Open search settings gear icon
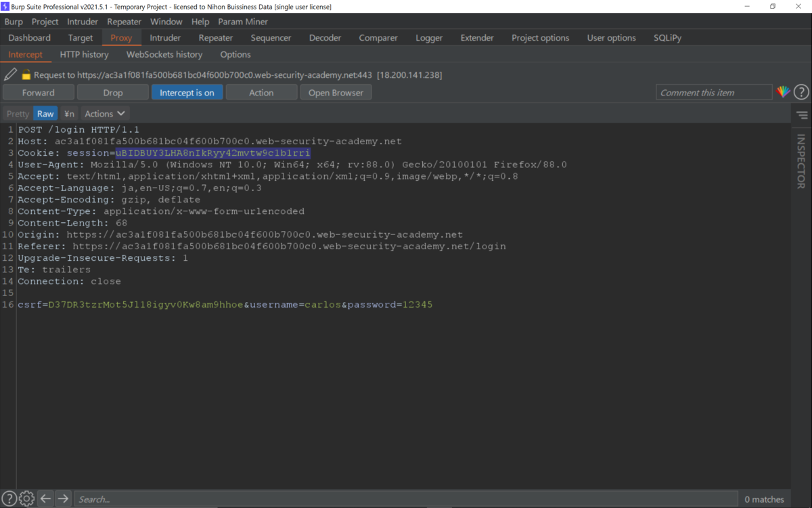 [26, 499]
